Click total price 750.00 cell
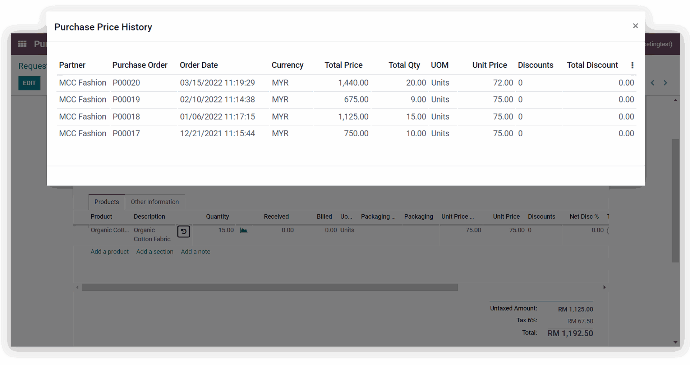Screen dimensions: 690x365 tap(356, 133)
